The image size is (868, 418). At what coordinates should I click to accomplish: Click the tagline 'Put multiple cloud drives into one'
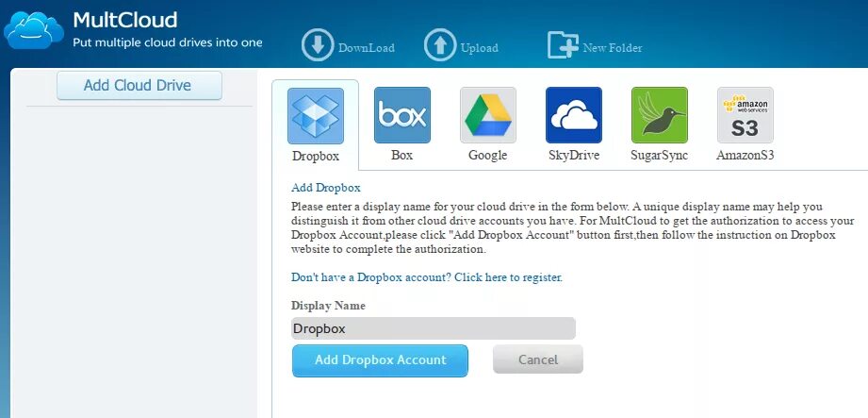click(168, 42)
